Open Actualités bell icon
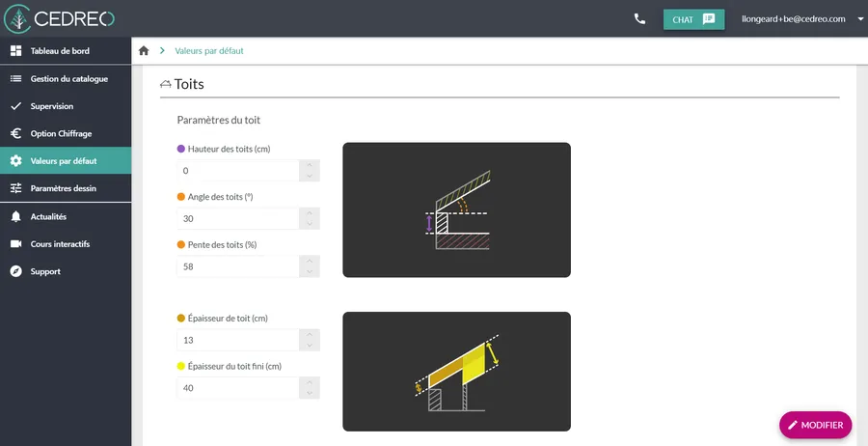The image size is (868, 446). (15, 216)
